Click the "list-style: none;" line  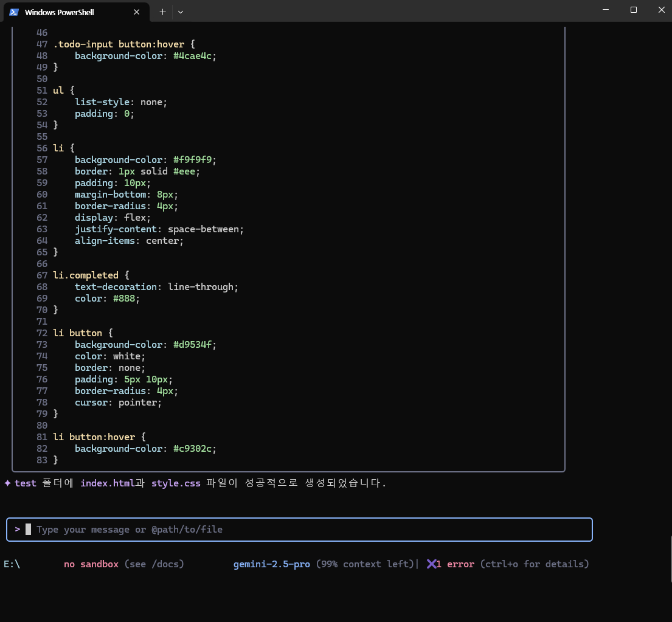pos(121,102)
